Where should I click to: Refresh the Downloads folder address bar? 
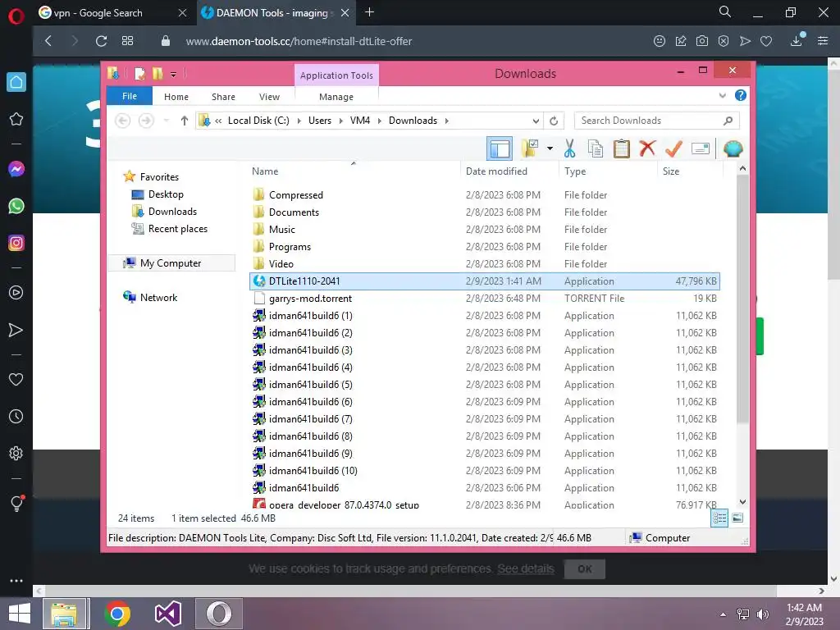click(x=554, y=121)
